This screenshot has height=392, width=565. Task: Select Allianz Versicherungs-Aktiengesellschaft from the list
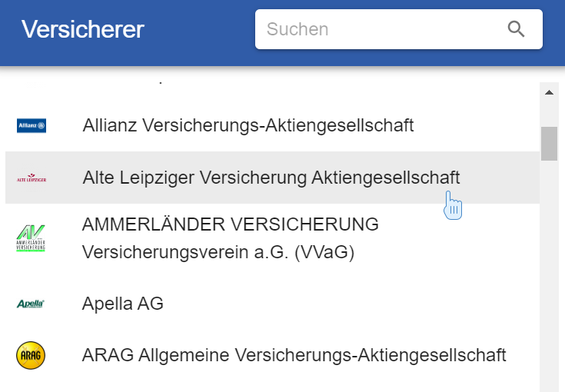[248, 125]
